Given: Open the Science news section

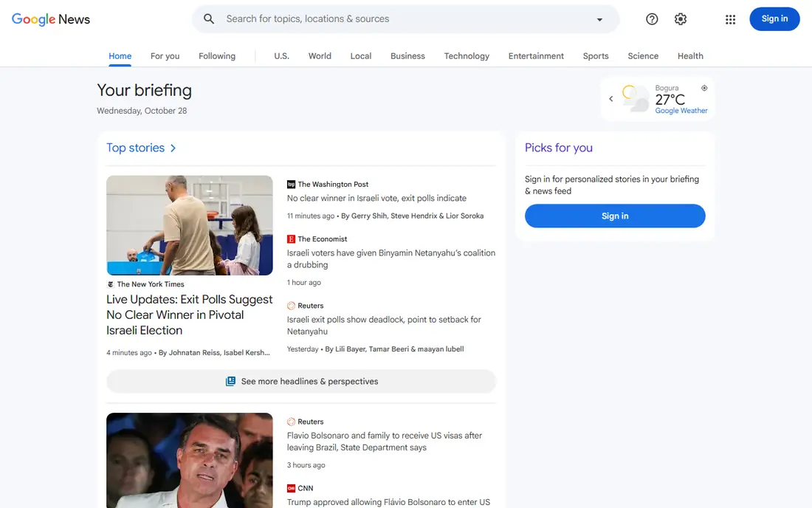Looking at the screenshot, I should pyautogui.click(x=643, y=56).
